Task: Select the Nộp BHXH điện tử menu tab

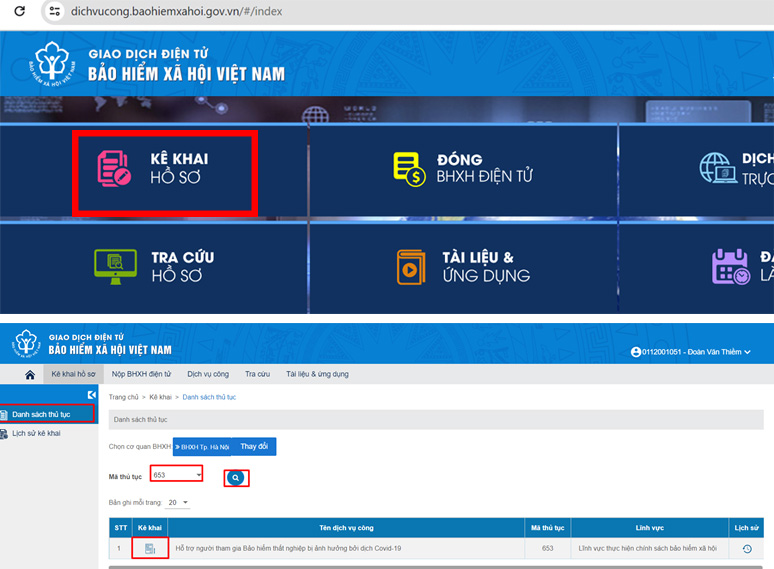Action: (141, 374)
